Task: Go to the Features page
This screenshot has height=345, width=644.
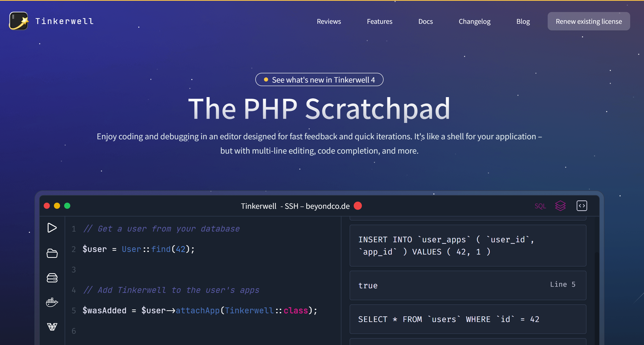Action: click(379, 21)
